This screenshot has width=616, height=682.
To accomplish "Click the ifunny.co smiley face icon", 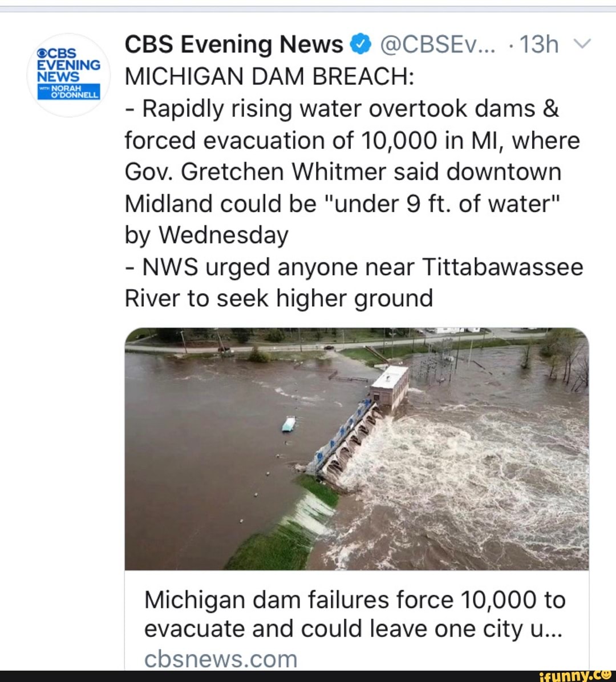I will pyautogui.click(x=607, y=676).
